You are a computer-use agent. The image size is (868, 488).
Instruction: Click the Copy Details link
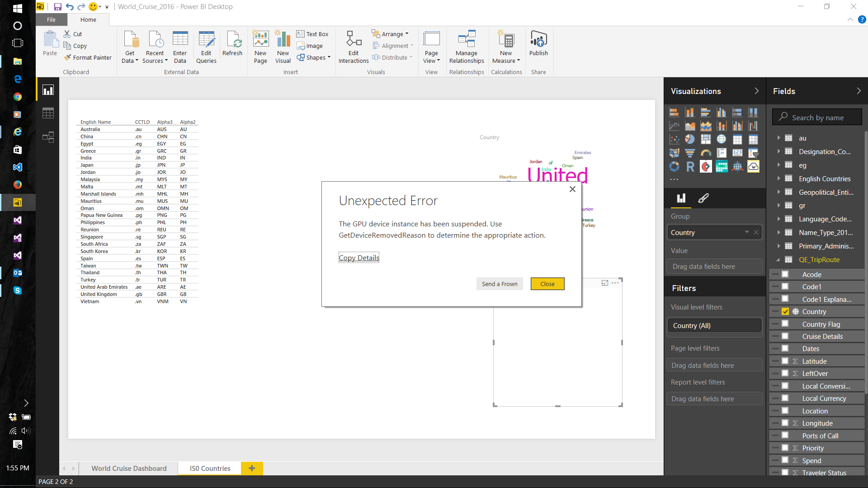pos(359,258)
